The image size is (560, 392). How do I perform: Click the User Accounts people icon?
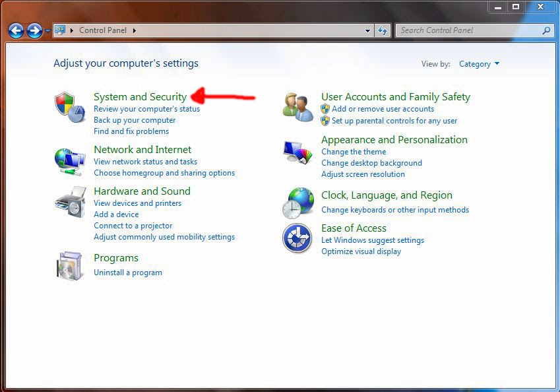(298, 107)
